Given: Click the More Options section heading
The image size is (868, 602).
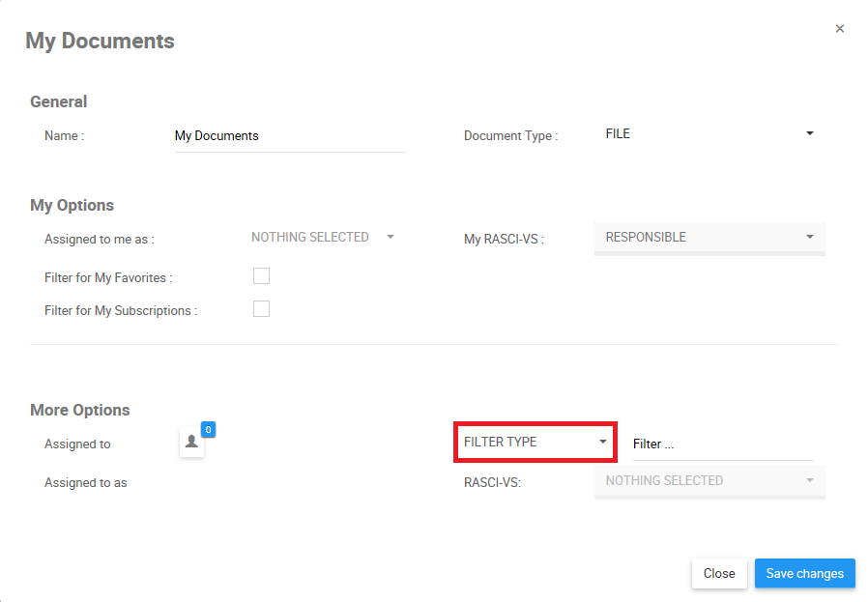Looking at the screenshot, I should [x=80, y=410].
